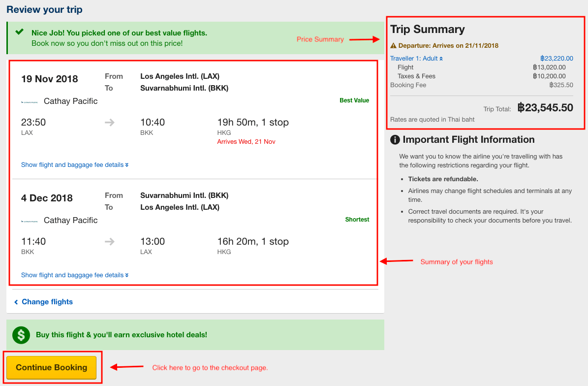Click the outbound flight direction arrow icon
588x386 pixels.
110,123
